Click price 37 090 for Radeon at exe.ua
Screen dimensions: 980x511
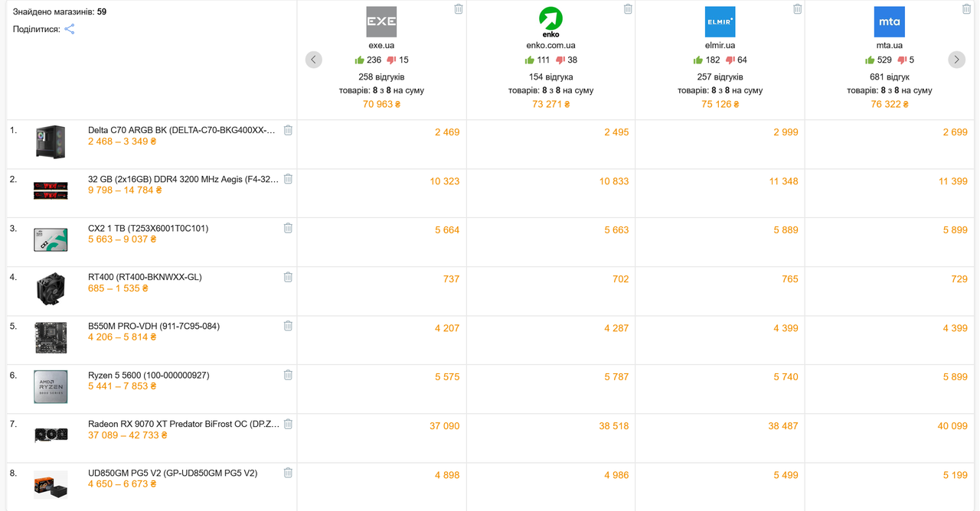(445, 426)
